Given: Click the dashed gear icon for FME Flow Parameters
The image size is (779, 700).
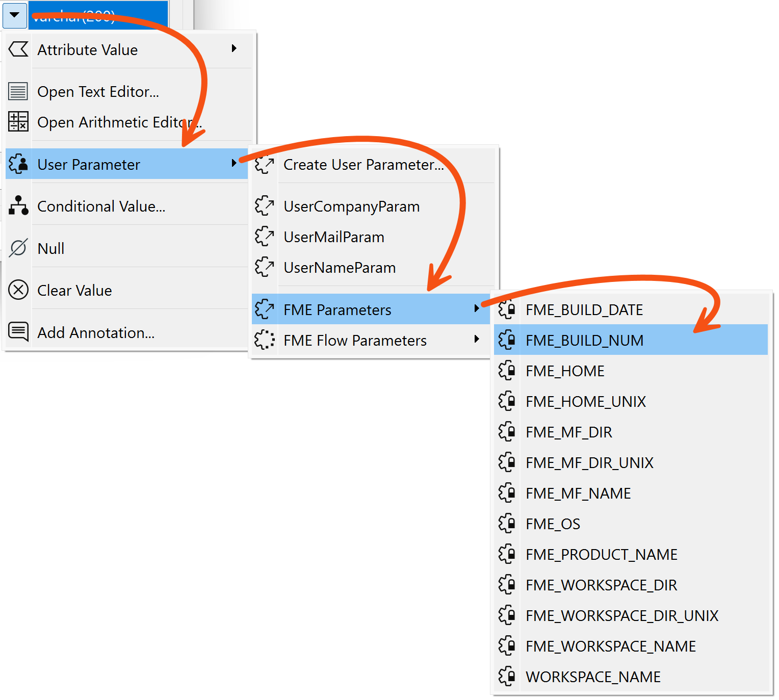Looking at the screenshot, I should 265,340.
